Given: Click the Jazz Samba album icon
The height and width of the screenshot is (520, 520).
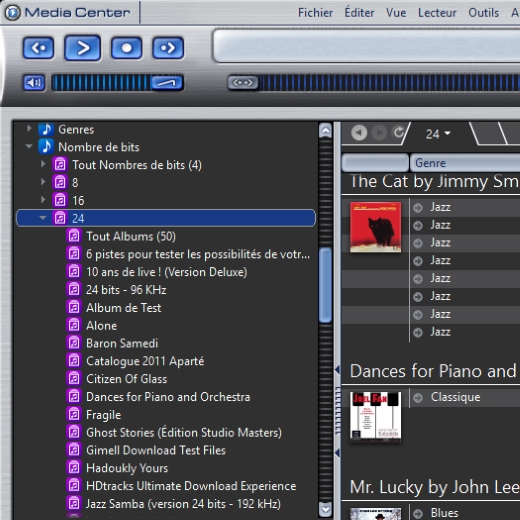Looking at the screenshot, I should coord(74,504).
